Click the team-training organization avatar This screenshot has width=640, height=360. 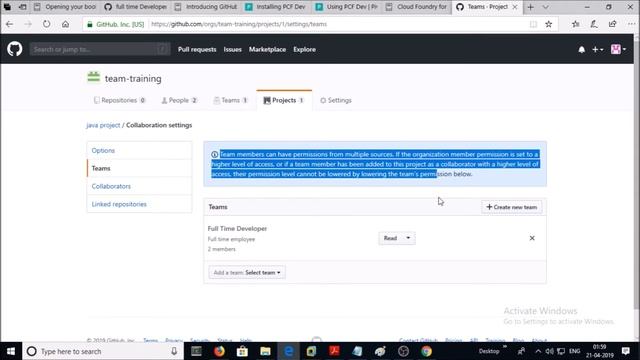click(93, 77)
